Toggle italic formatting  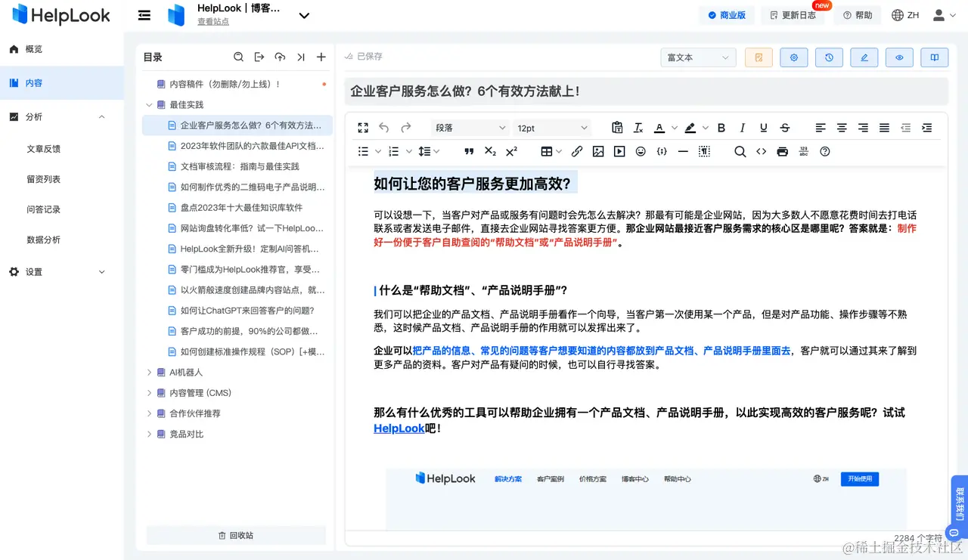click(743, 128)
